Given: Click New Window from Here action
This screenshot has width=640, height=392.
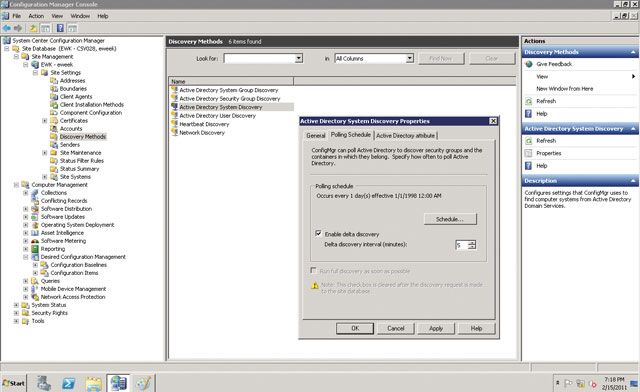Looking at the screenshot, I should pyautogui.click(x=565, y=89).
